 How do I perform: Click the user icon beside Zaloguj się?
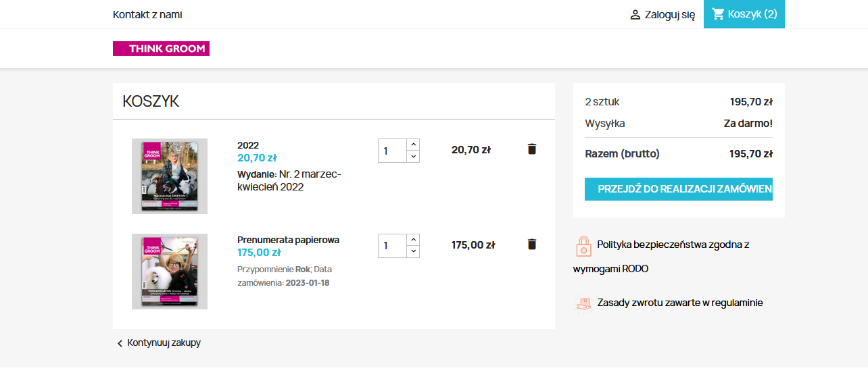coord(635,15)
